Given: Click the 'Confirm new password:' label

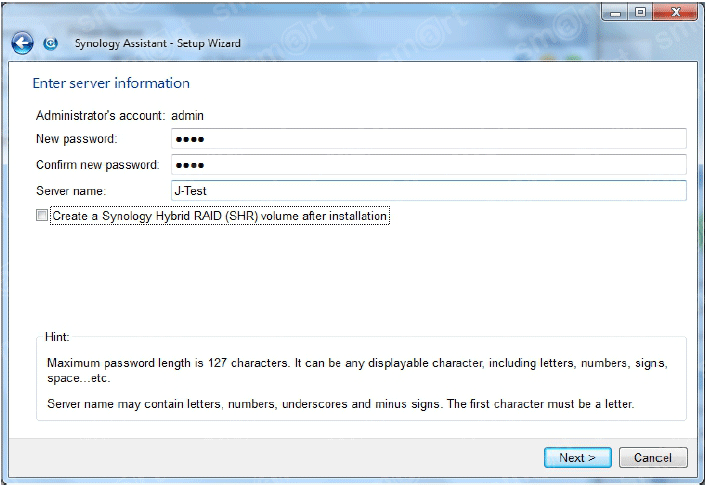Looking at the screenshot, I should click(98, 165).
